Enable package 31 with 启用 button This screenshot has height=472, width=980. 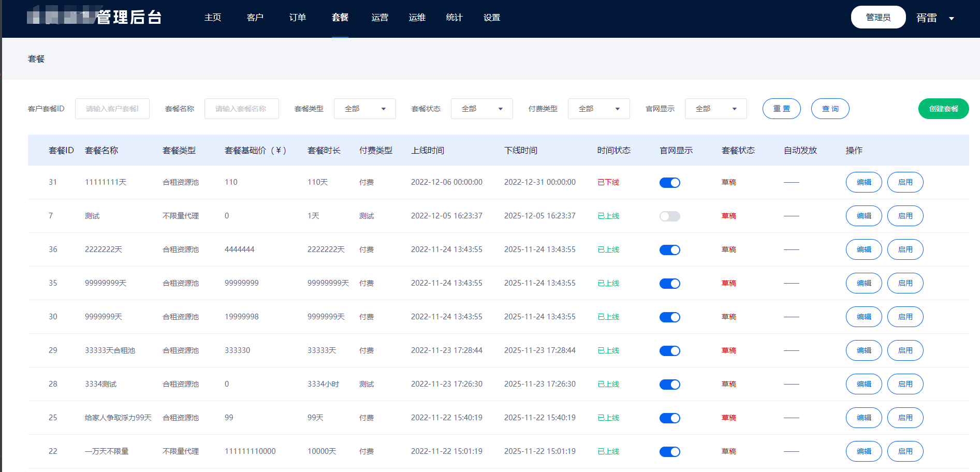pos(905,182)
